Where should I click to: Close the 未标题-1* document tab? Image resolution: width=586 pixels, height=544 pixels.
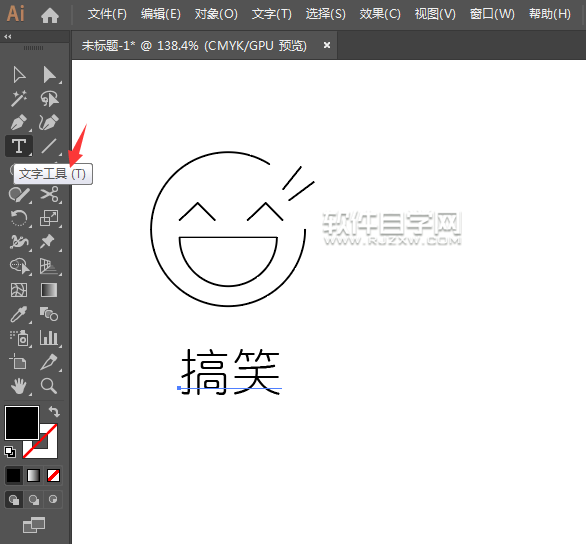(x=327, y=45)
